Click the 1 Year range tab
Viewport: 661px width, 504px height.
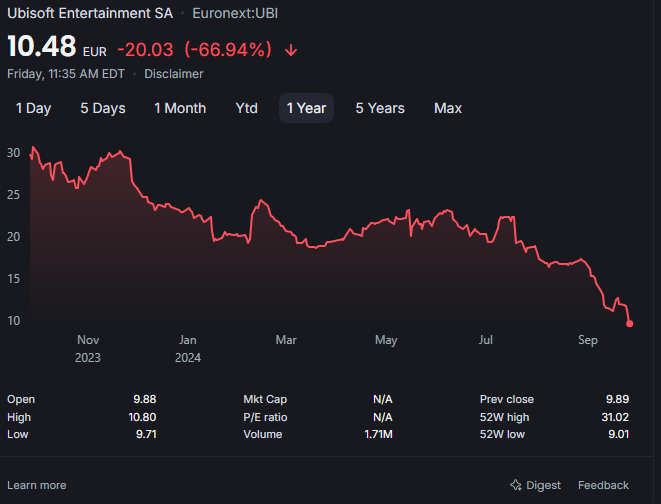306,108
